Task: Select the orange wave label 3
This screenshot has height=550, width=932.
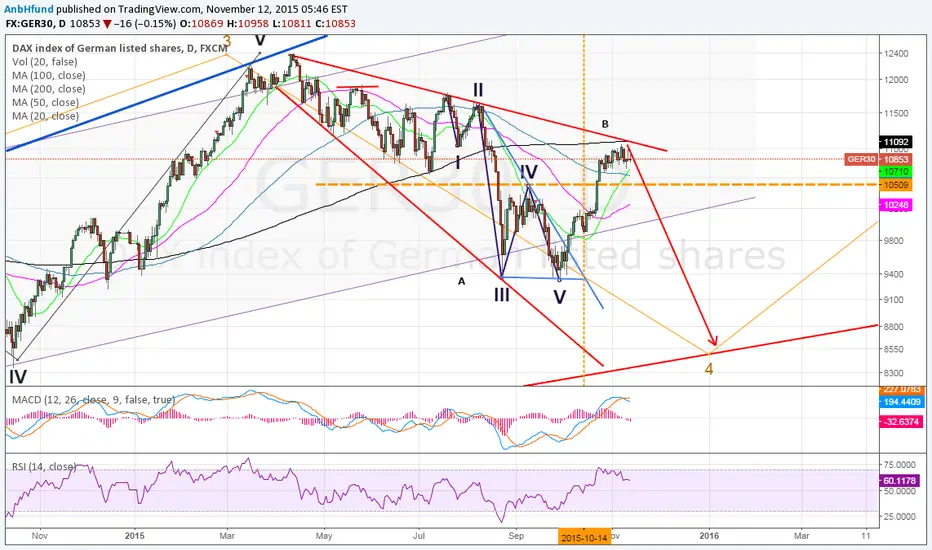Action: [226, 43]
